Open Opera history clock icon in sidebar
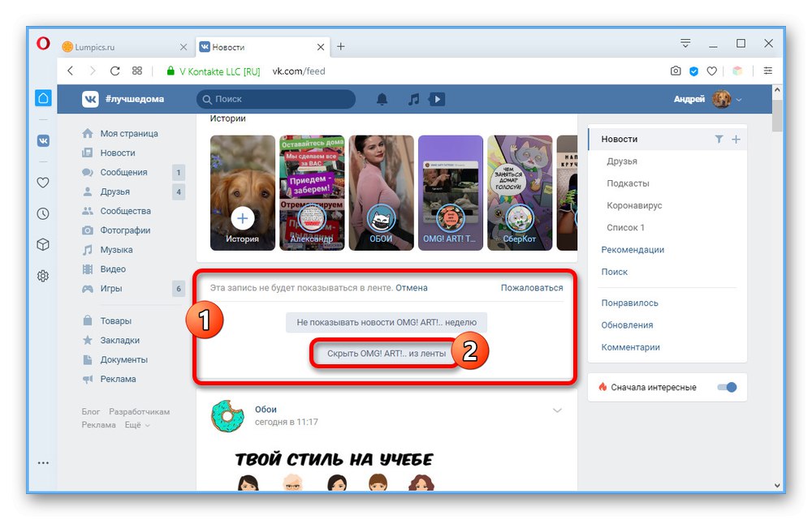 point(44,213)
